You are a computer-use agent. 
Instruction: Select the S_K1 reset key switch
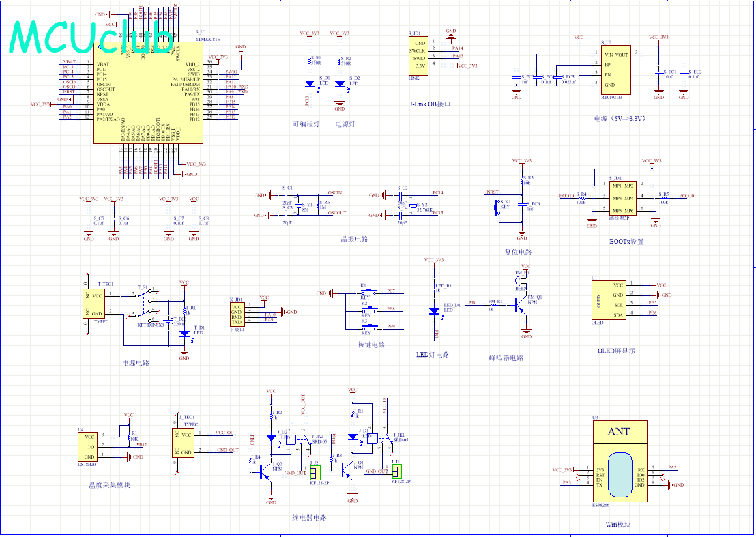(x=496, y=209)
